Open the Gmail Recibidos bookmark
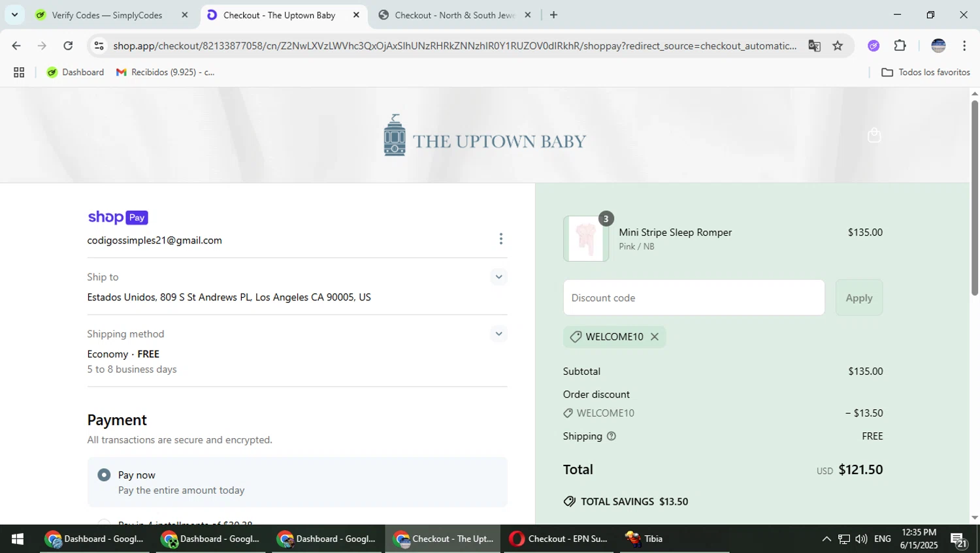Screen dimensions: 980x553 (165, 72)
